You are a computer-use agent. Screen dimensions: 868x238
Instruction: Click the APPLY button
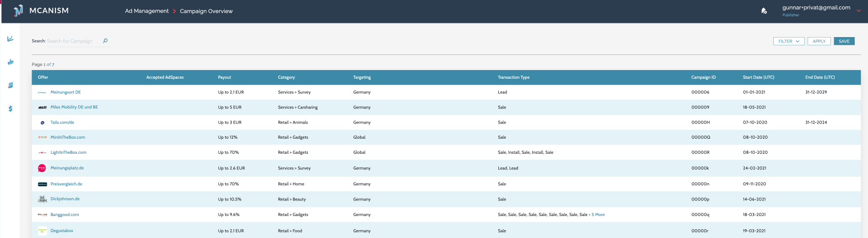[x=819, y=41]
